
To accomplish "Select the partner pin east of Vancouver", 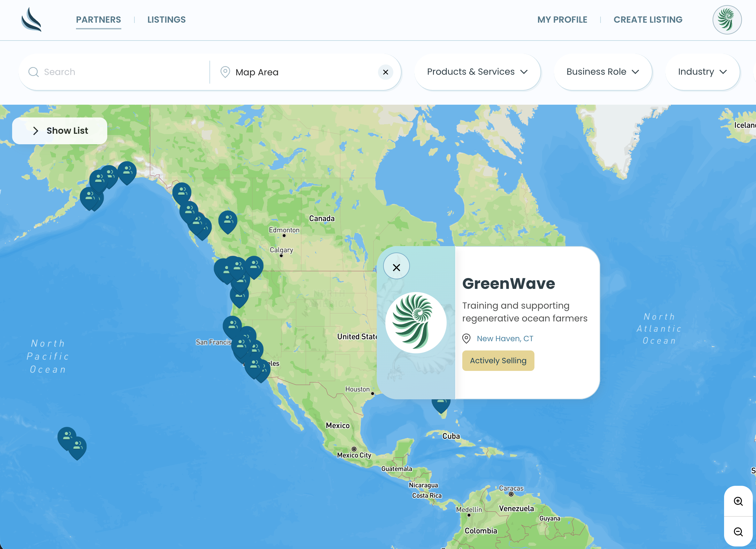I will [254, 266].
